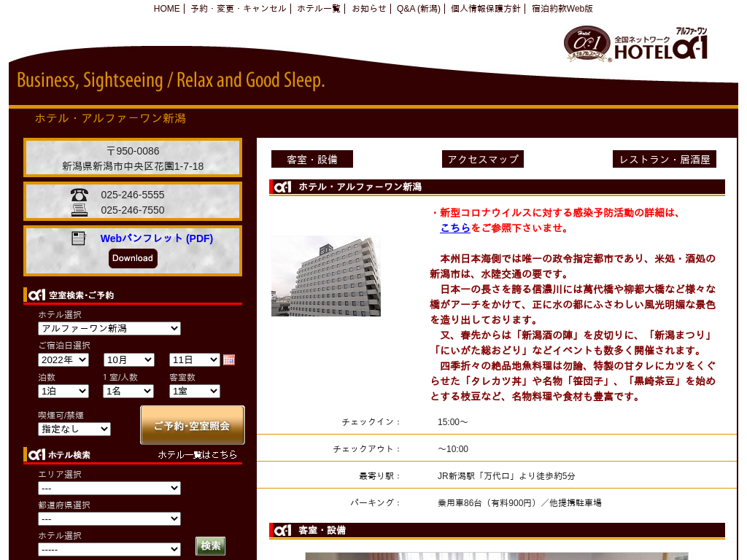Click the JR新潟駅 nearest station text
747x560 pixels.
click(506, 475)
